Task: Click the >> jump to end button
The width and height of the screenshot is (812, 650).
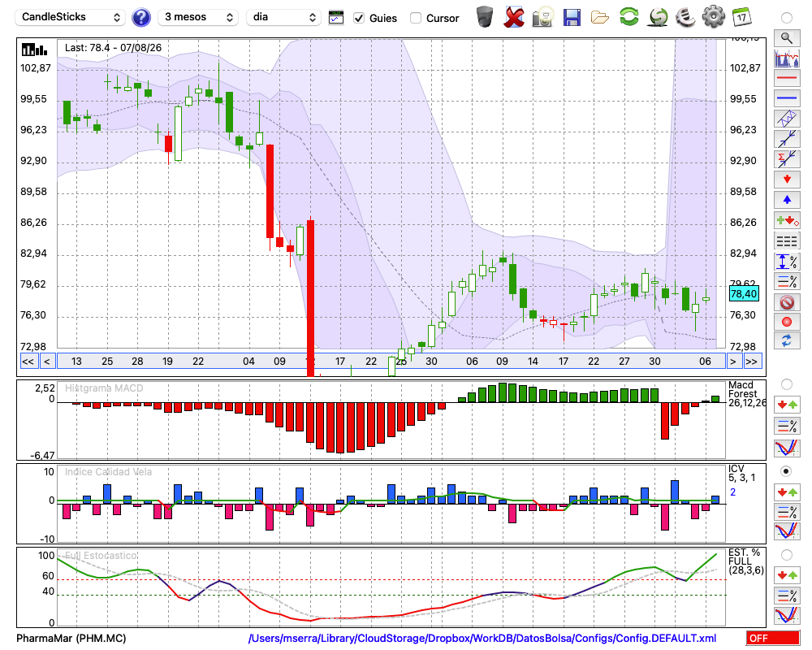Action: (x=751, y=362)
